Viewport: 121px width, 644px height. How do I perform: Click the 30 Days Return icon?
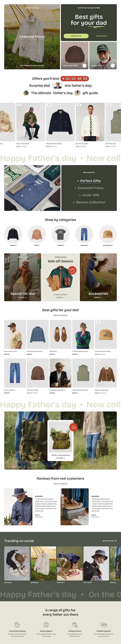pyautogui.click(x=75, y=625)
